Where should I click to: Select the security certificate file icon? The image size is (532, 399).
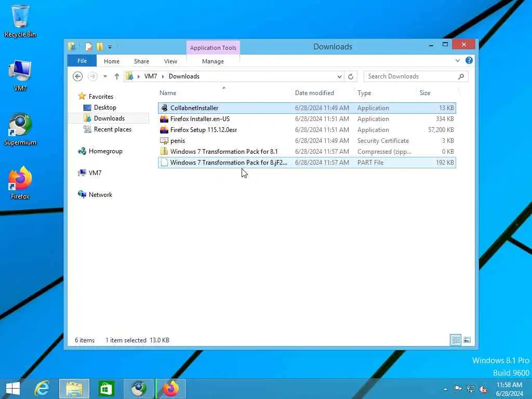[x=164, y=140]
